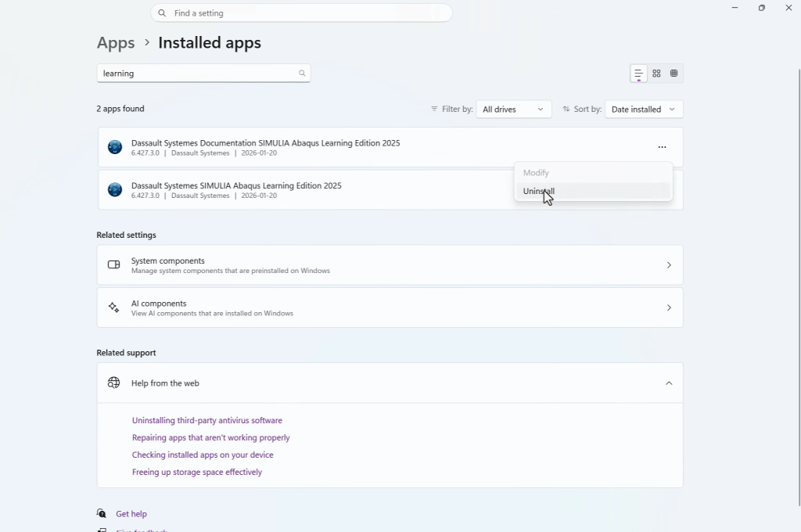Click the AI components label
Screen dimensions: 801x532
[158, 303]
